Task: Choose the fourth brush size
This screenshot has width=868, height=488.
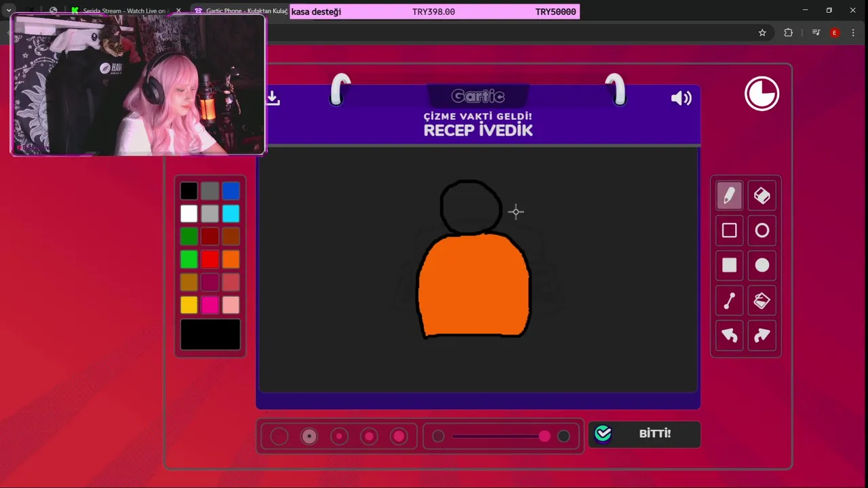Action: coord(369,436)
